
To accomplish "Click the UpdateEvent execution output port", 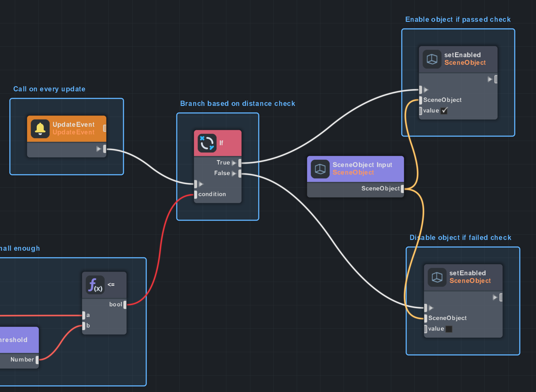I will (x=104, y=149).
